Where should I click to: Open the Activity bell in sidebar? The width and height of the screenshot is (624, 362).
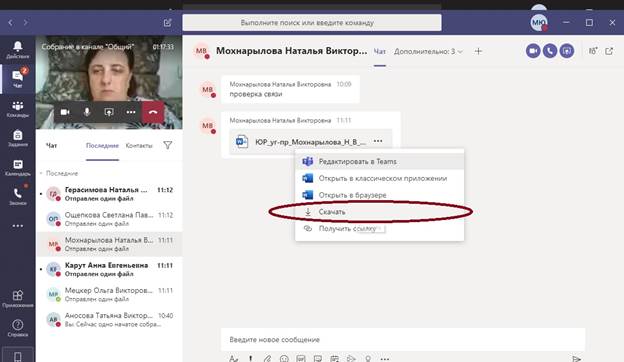point(18,50)
